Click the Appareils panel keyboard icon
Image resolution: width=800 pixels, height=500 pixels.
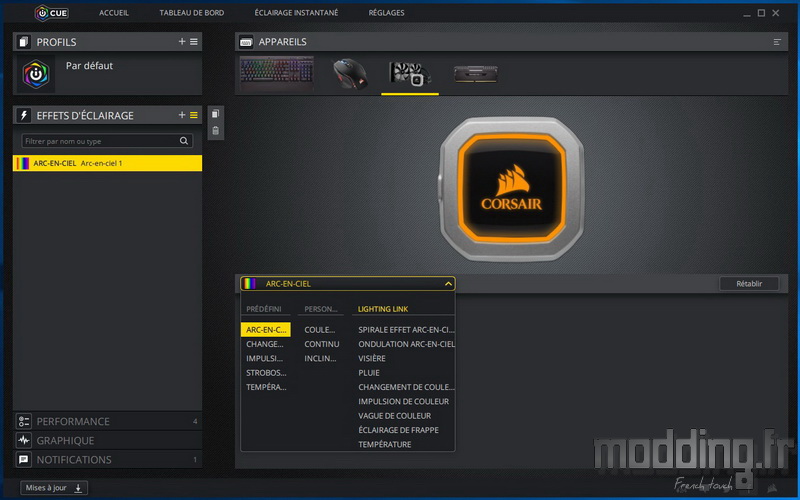click(x=246, y=42)
